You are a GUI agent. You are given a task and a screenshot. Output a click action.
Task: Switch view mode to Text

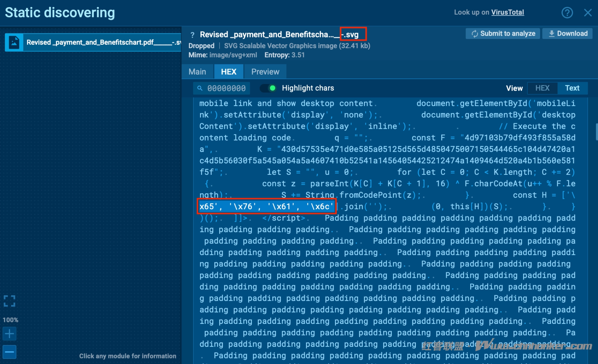pos(572,88)
